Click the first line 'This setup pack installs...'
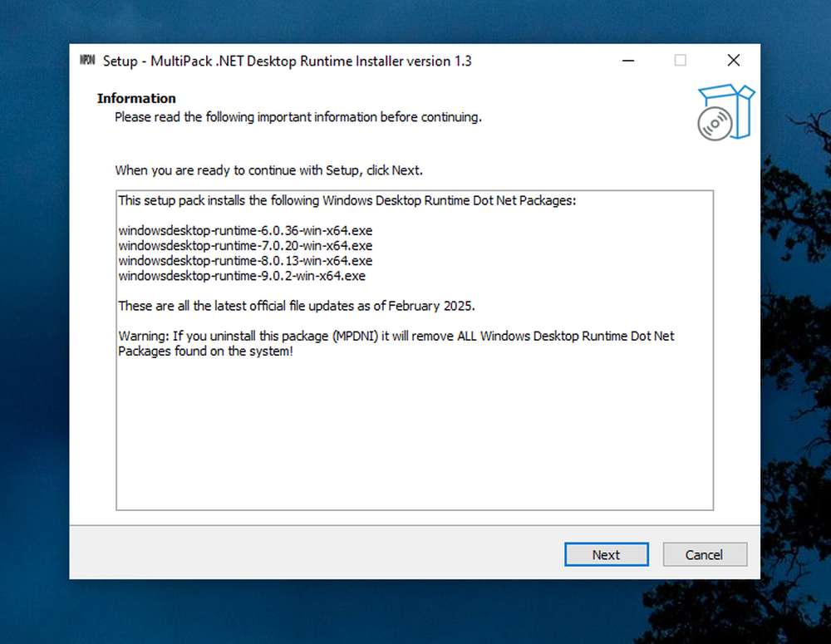 (x=347, y=201)
